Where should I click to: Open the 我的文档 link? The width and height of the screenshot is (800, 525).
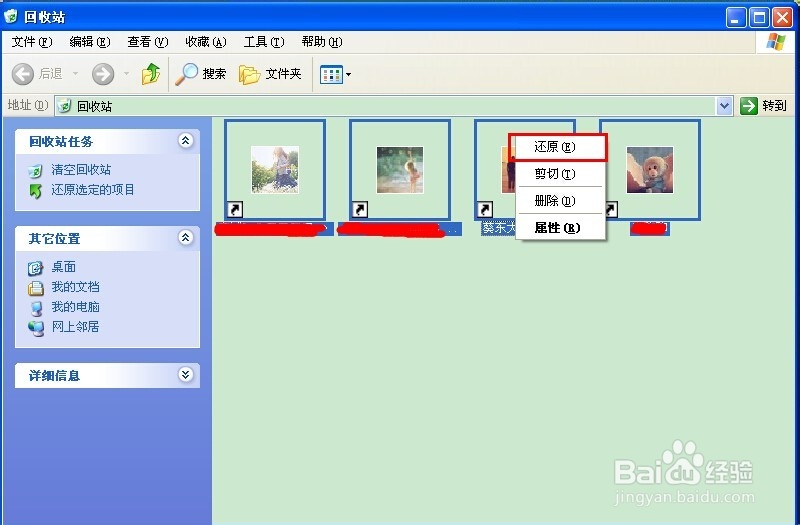pyautogui.click(x=75, y=287)
